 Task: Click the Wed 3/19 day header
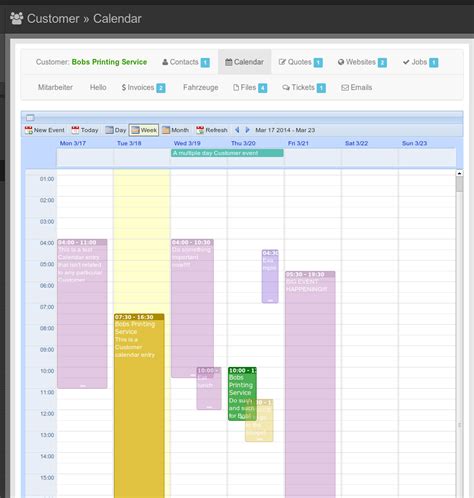click(187, 143)
